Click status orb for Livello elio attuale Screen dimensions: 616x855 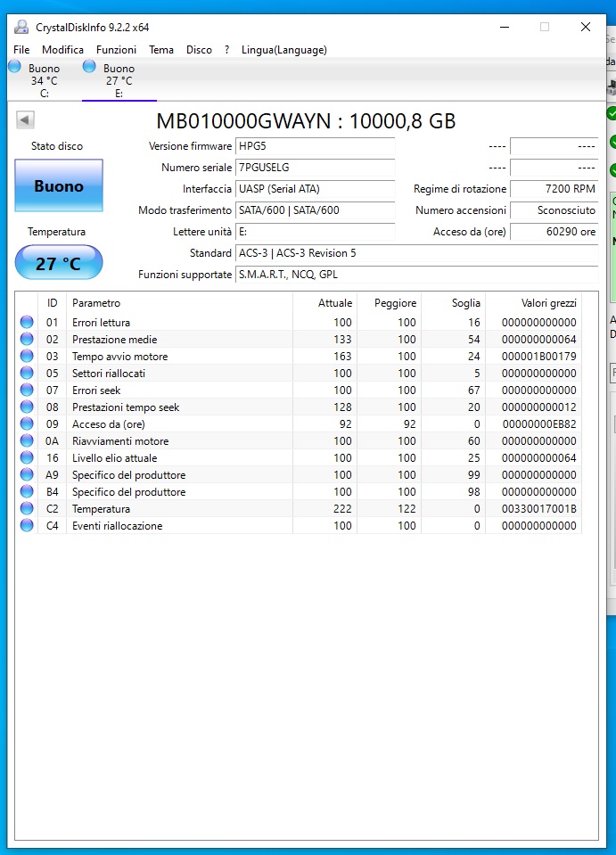pyautogui.click(x=27, y=457)
